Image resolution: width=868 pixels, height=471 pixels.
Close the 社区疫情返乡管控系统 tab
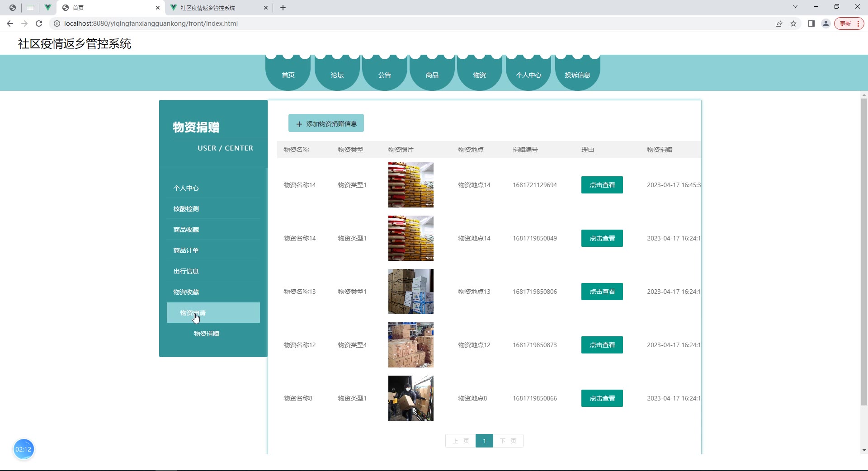pos(266,8)
